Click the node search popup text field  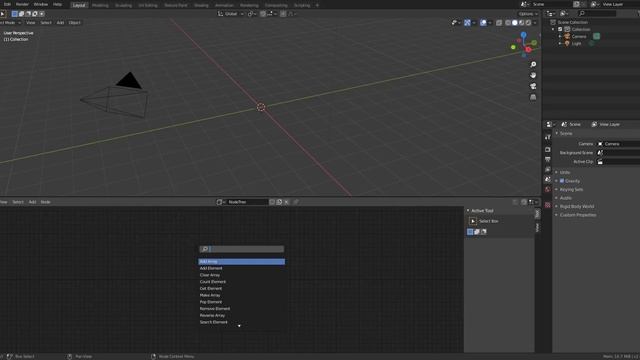click(242, 249)
